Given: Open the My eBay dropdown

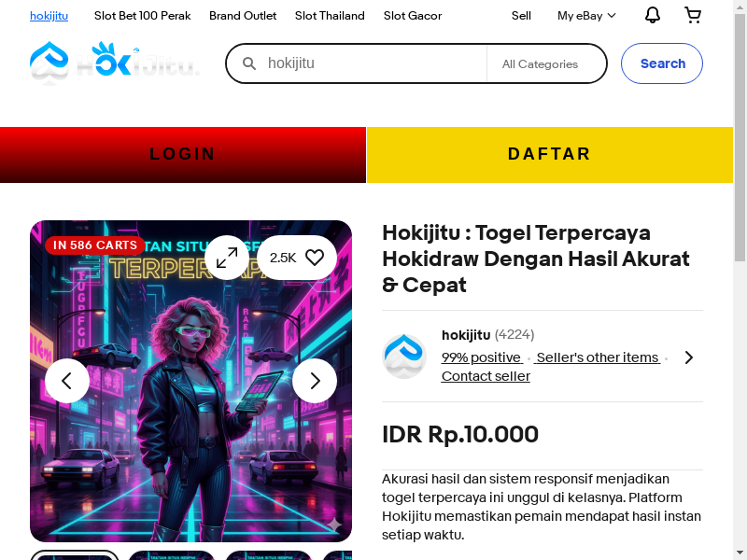Looking at the screenshot, I should pos(586,16).
